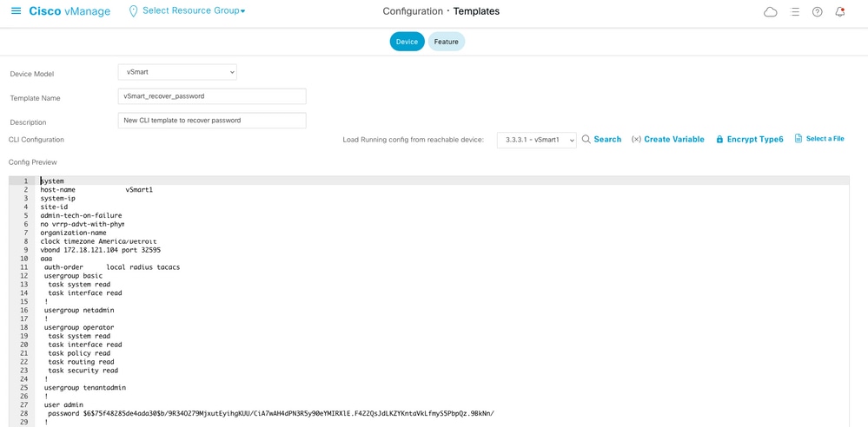868x427 pixels.
Task: Click the 'usergroup netadmin' line
Action: click(x=79, y=311)
